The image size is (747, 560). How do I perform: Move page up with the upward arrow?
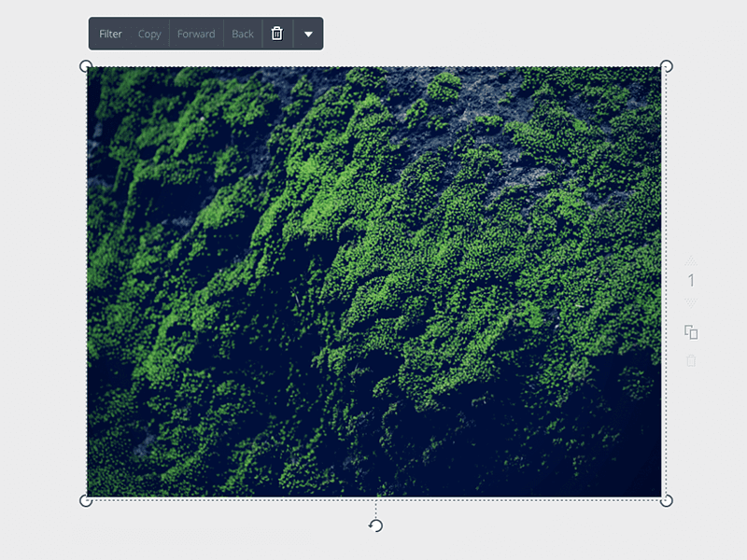691,260
